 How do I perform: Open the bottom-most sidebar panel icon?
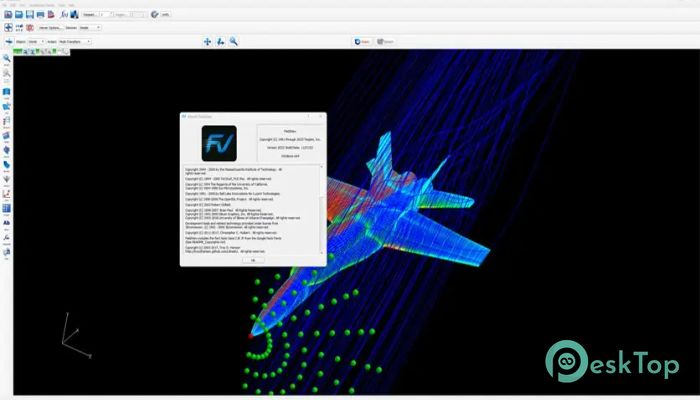[6, 253]
